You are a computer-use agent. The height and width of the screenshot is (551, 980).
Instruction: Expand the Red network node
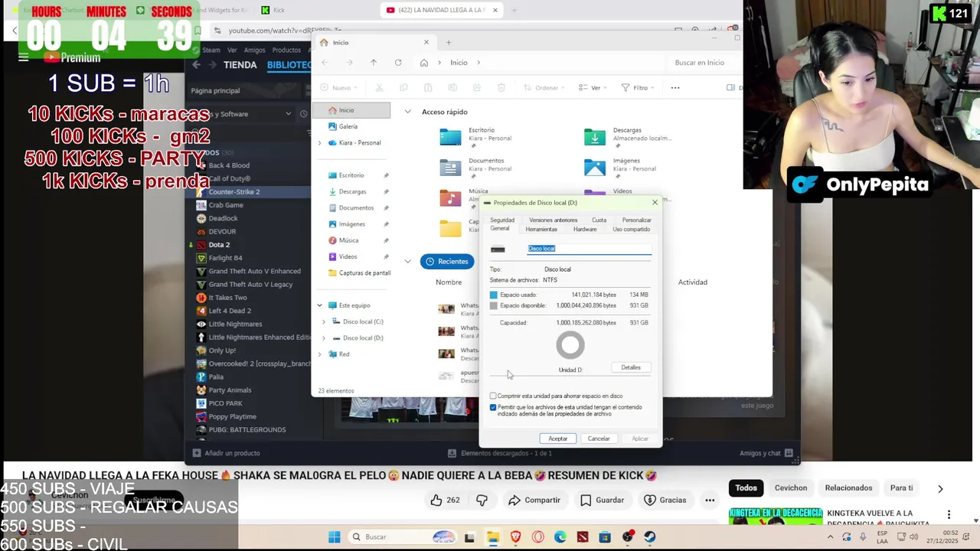[320, 354]
